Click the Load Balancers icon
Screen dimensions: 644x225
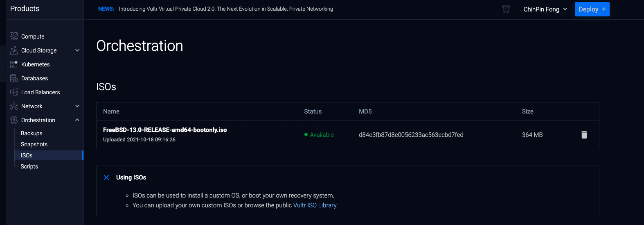click(x=14, y=92)
